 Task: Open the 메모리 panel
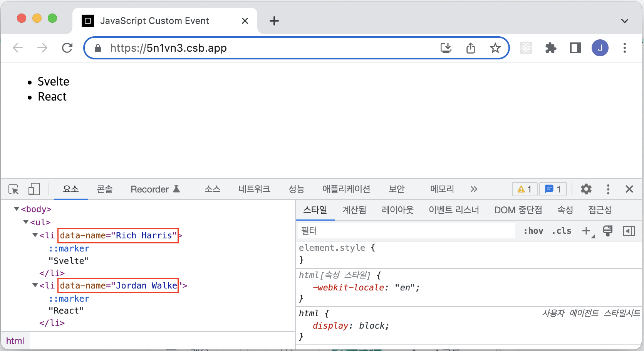442,189
